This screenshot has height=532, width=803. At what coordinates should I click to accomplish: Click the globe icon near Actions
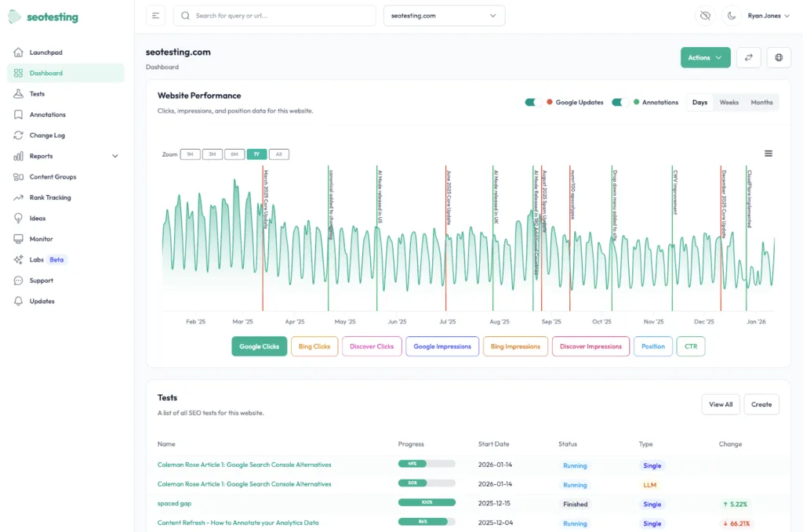coord(778,57)
